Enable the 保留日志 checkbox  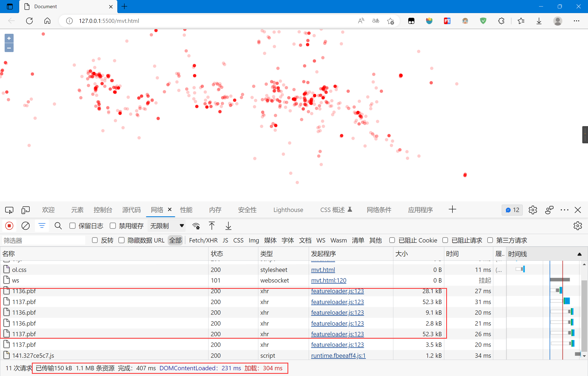coord(72,226)
